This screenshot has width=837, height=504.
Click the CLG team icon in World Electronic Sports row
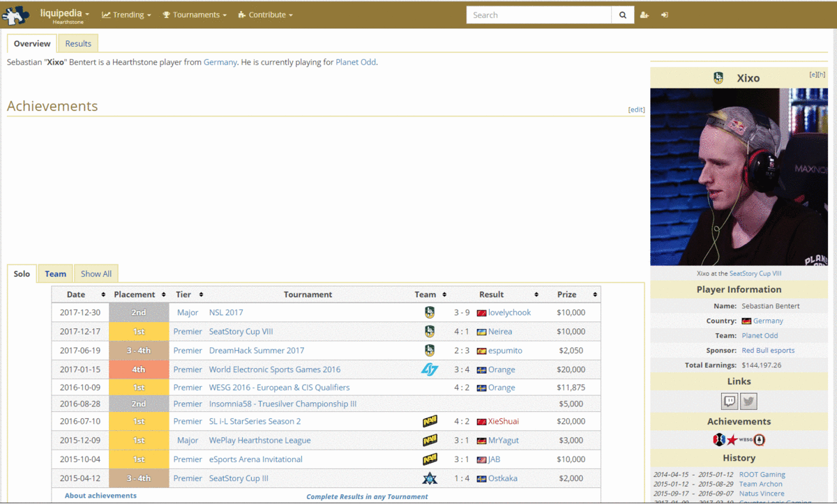430,369
